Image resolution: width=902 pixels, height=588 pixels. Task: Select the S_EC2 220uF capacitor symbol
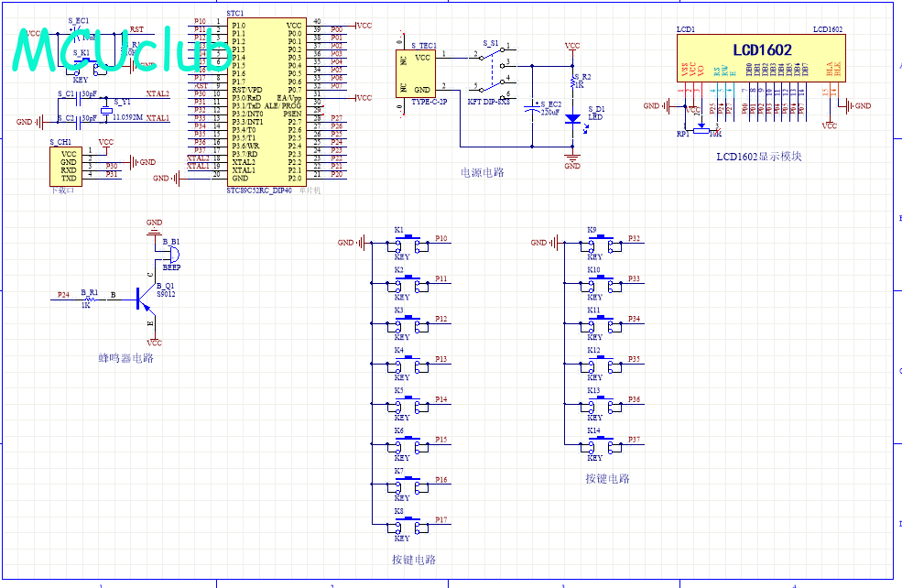pyautogui.click(x=532, y=108)
